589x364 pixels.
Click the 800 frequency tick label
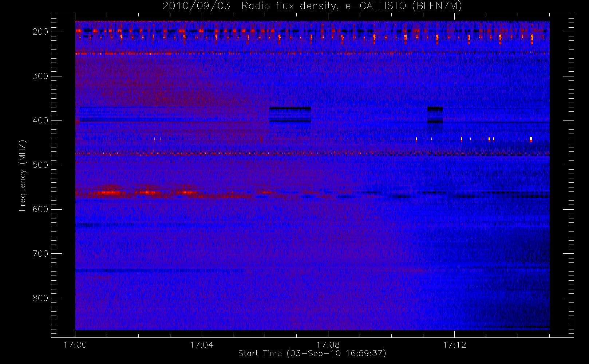pos(40,298)
